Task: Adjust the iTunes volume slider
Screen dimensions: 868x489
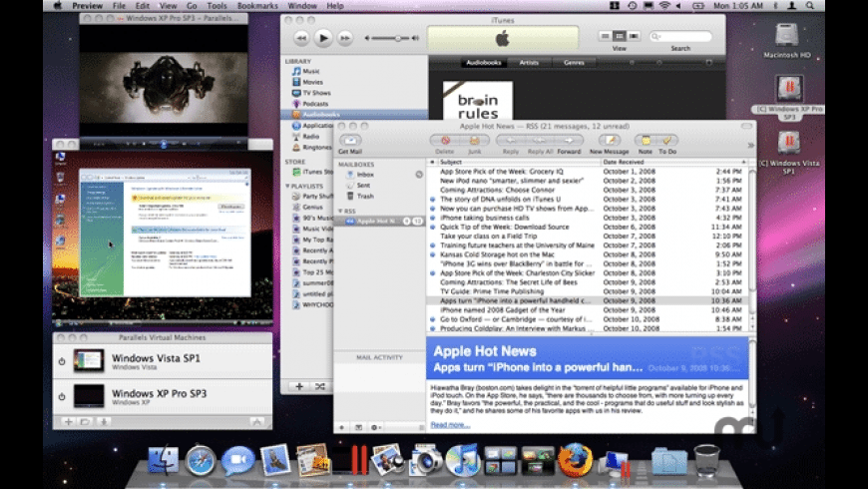Action: tap(400, 38)
